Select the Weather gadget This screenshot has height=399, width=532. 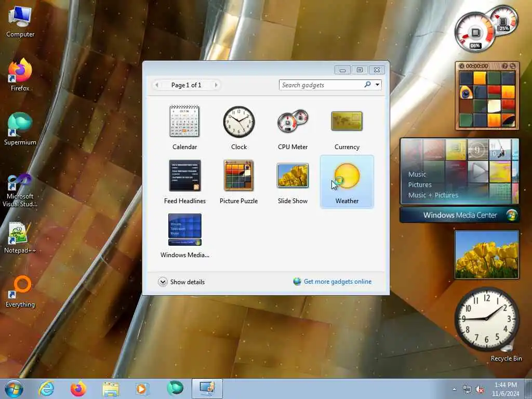point(347,182)
